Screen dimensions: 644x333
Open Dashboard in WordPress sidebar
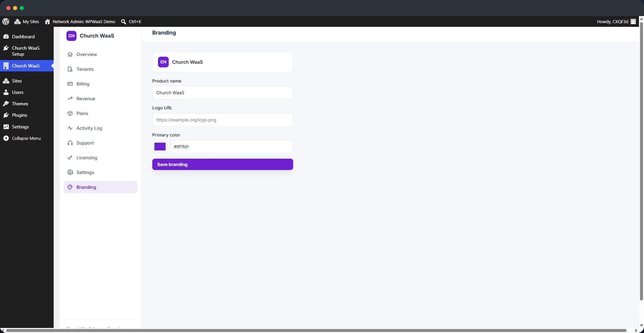pyautogui.click(x=26, y=37)
